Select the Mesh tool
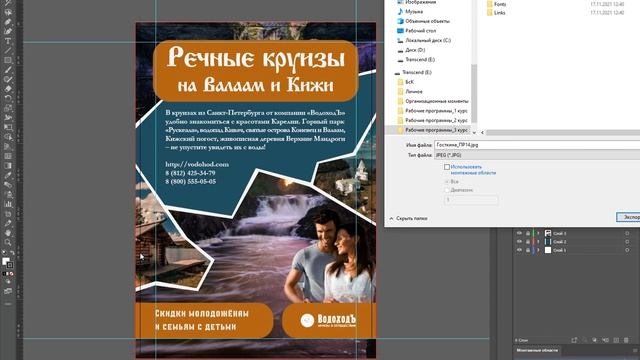 (8, 156)
